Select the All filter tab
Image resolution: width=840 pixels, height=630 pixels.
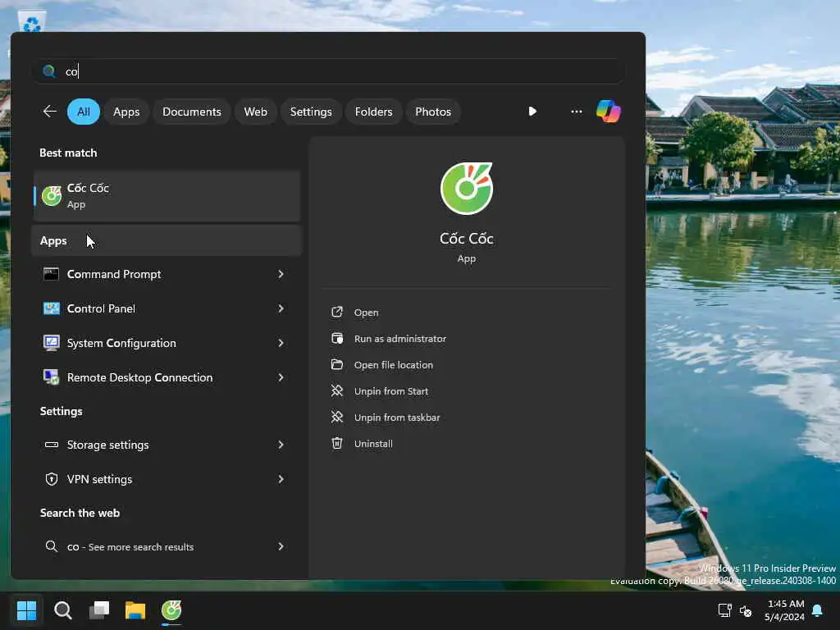pyautogui.click(x=84, y=112)
